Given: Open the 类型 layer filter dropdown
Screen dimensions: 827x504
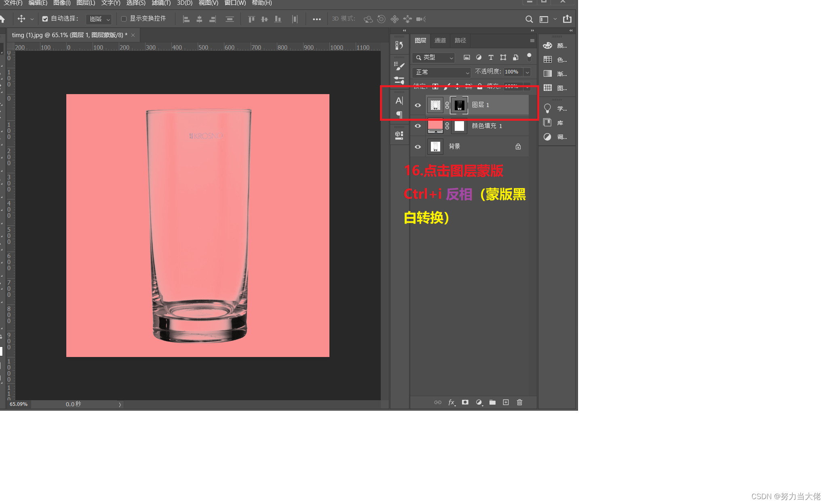Looking at the screenshot, I should (x=434, y=57).
